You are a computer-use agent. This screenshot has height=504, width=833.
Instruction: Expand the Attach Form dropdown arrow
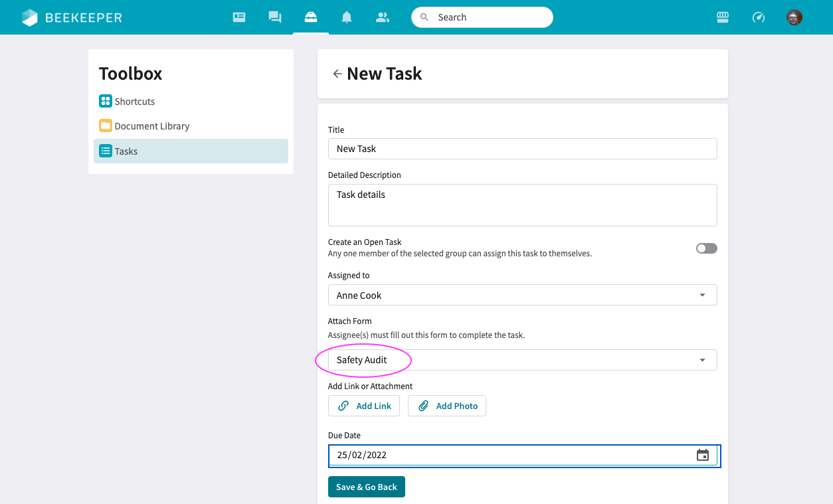pos(703,360)
